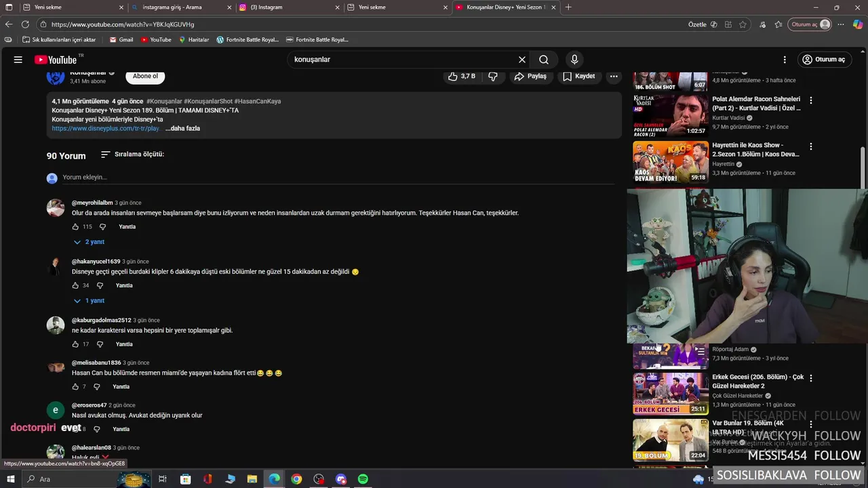Click the Oturum aç sign-in button
The height and width of the screenshot is (488, 868).
[x=824, y=60]
